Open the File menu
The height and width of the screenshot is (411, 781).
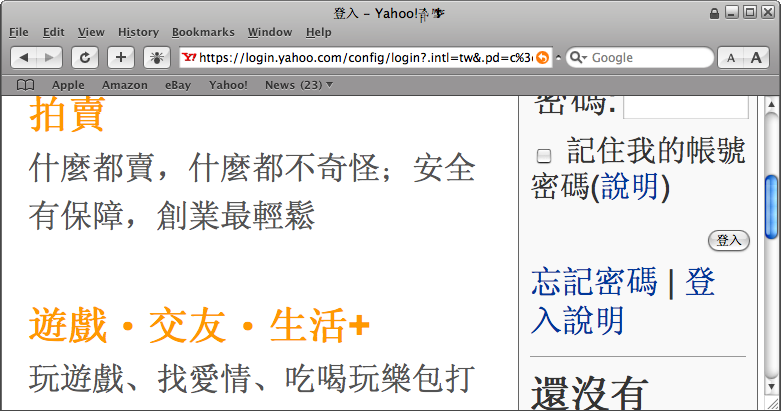pyautogui.click(x=18, y=32)
